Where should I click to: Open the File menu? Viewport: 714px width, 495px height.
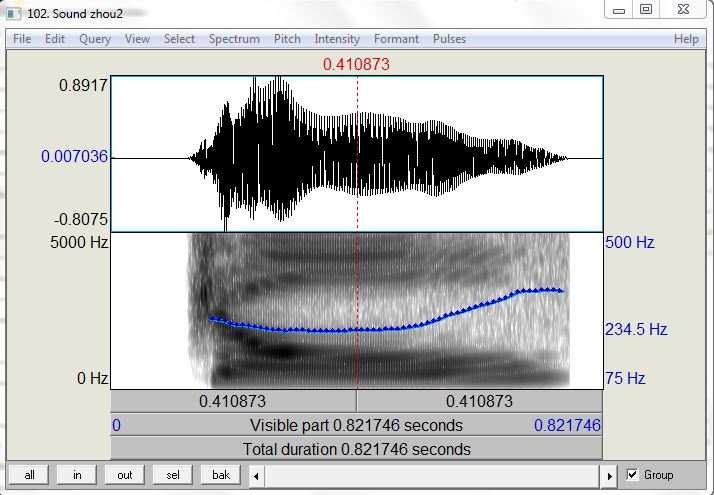pos(22,39)
